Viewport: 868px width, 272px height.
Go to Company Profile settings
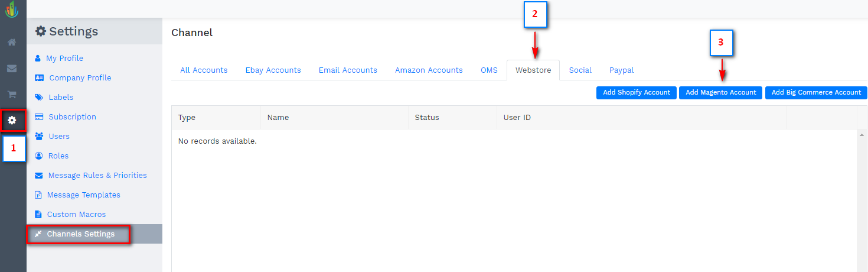pyautogui.click(x=80, y=78)
